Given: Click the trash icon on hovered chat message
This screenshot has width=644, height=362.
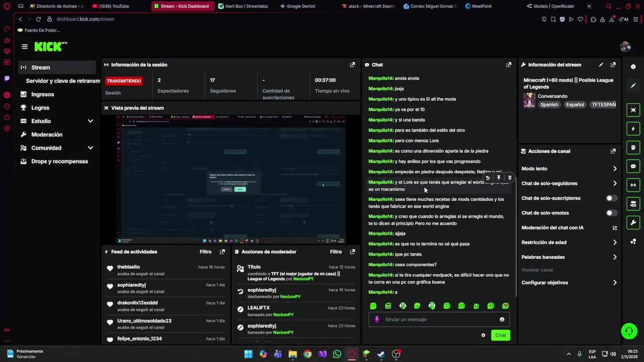Looking at the screenshot, I should pyautogui.click(x=510, y=177).
